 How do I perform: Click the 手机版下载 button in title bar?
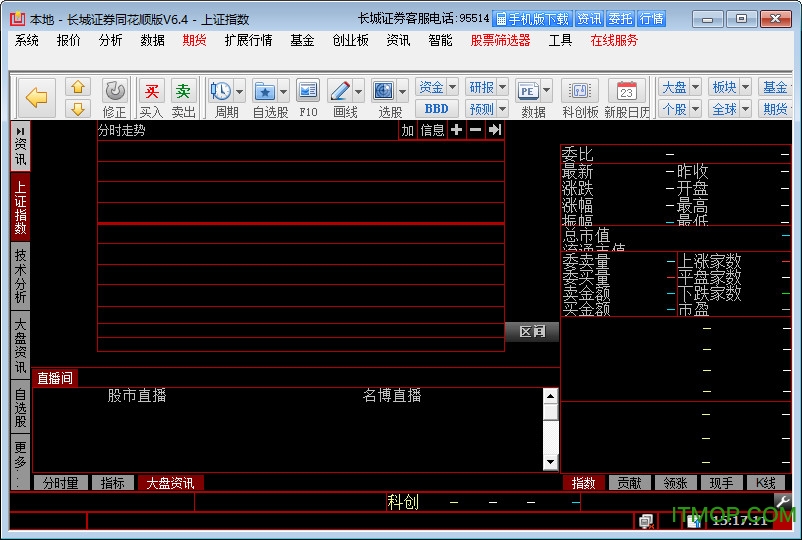point(532,19)
